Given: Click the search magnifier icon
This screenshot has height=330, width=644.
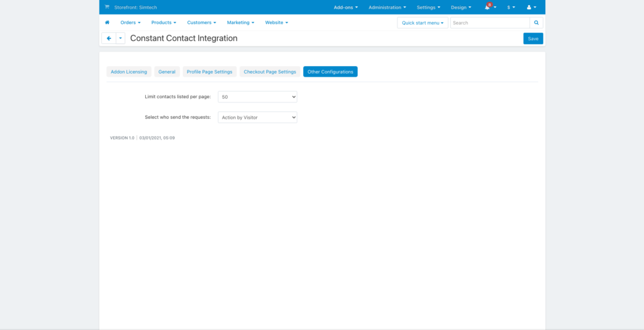Looking at the screenshot, I should tap(536, 23).
